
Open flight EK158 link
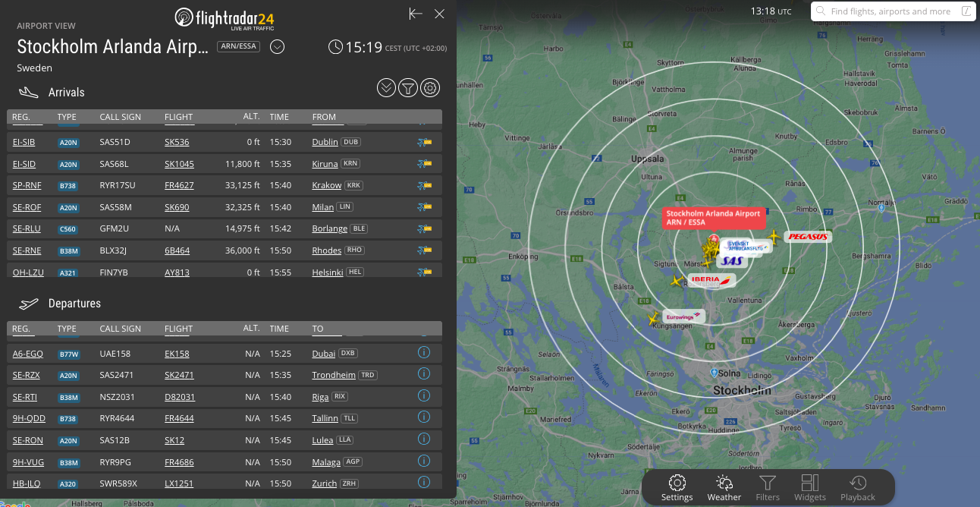(x=177, y=354)
